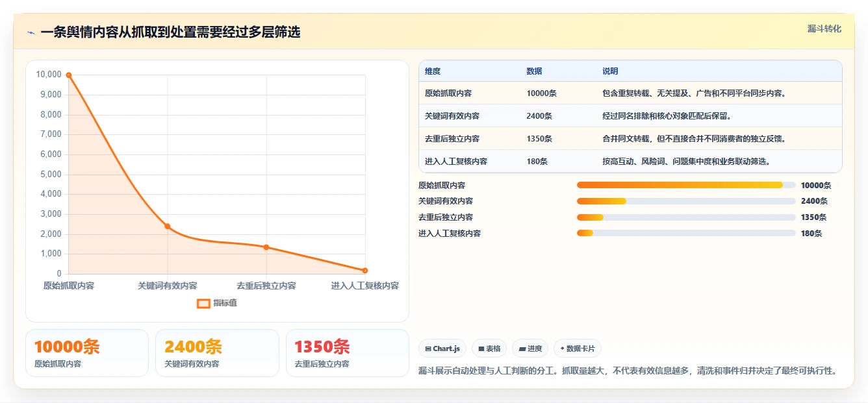Click table cell 关键词有效内容
868x403 pixels.
(x=452, y=116)
